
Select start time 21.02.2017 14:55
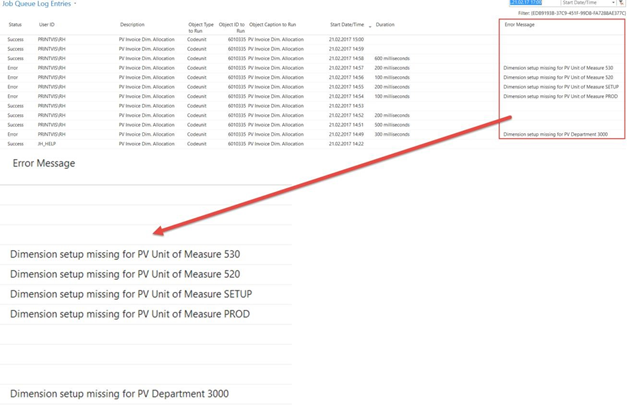pos(346,87)
